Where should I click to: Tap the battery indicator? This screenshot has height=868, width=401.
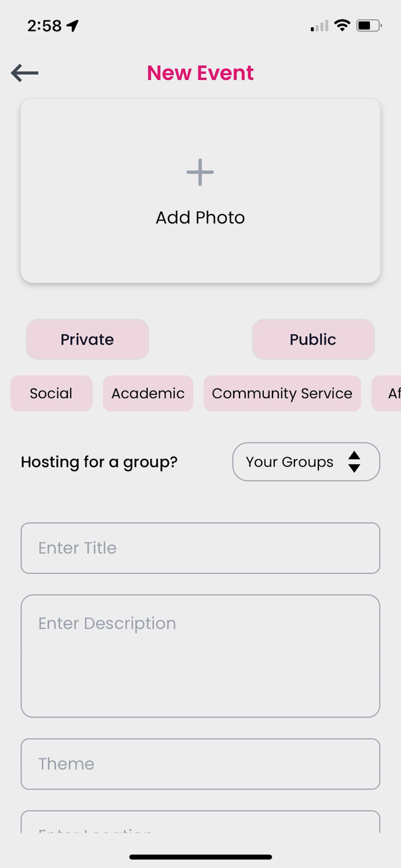point(369,25)
